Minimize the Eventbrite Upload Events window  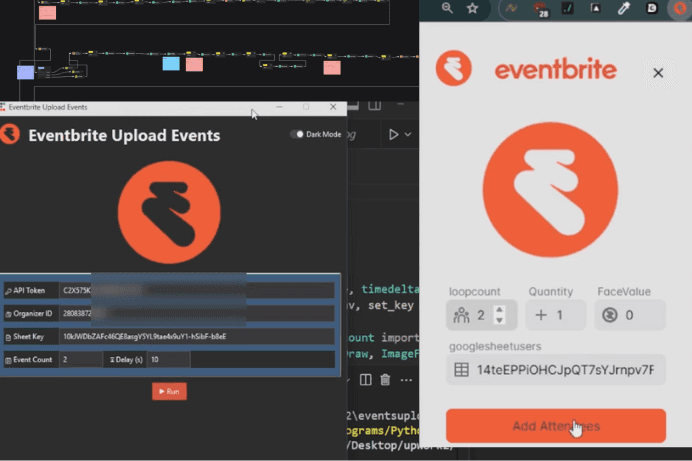279,107
